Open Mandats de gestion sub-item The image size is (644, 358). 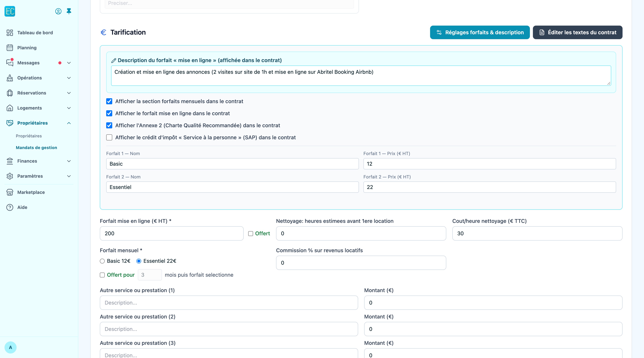37,148
